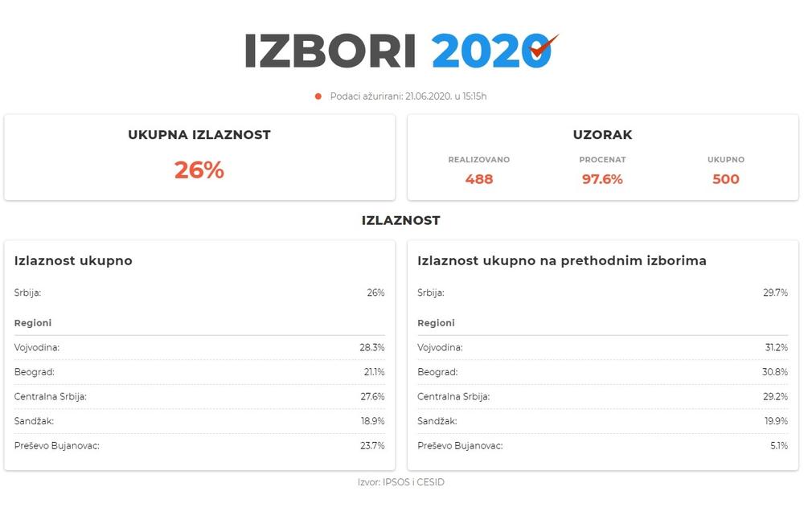Screen dimensions: 804x532
Task: Select the Beograd 21.1% turnout row
Action: coord(199,372)
